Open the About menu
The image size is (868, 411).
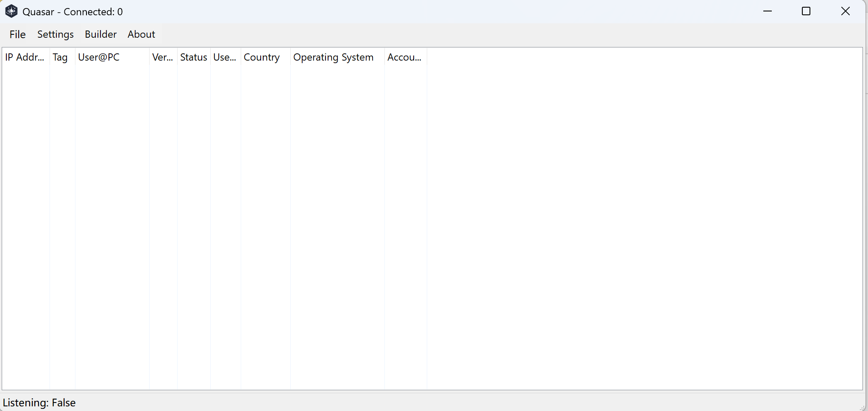pos(141,34)
